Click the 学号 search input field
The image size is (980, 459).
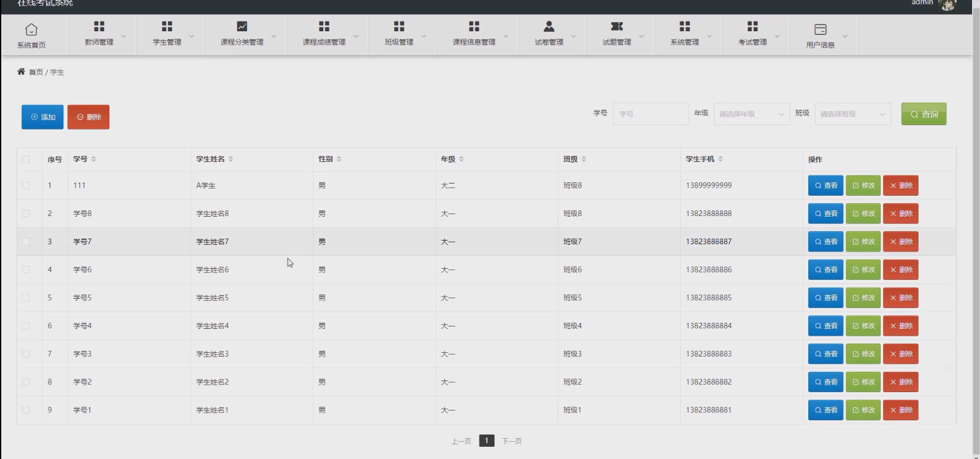(x=651, y=114)
